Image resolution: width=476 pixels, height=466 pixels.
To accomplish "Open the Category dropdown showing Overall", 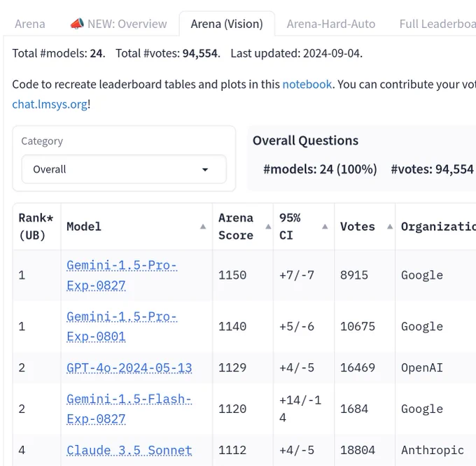I will click(x=124, y=169).
